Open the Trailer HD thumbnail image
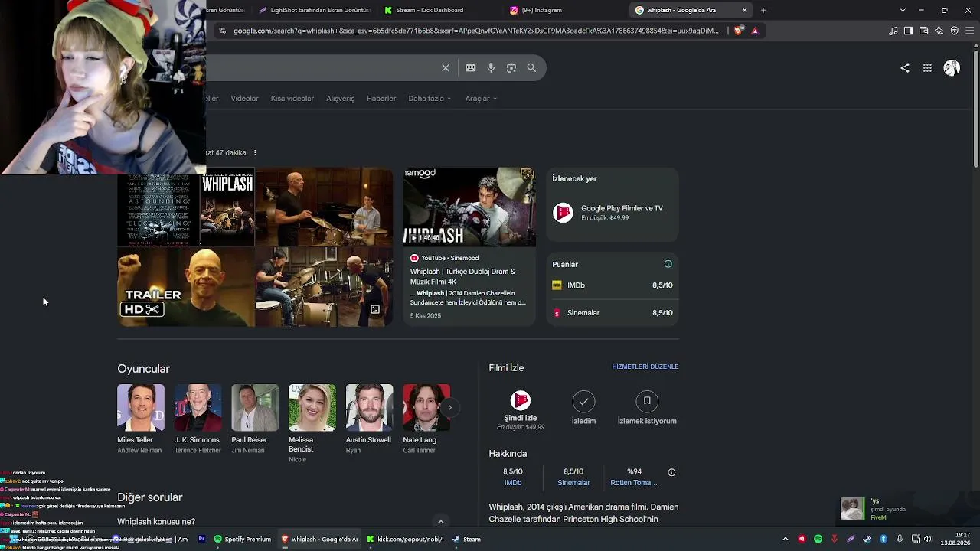This screenshot has width=980, height=551. (186, 287)
